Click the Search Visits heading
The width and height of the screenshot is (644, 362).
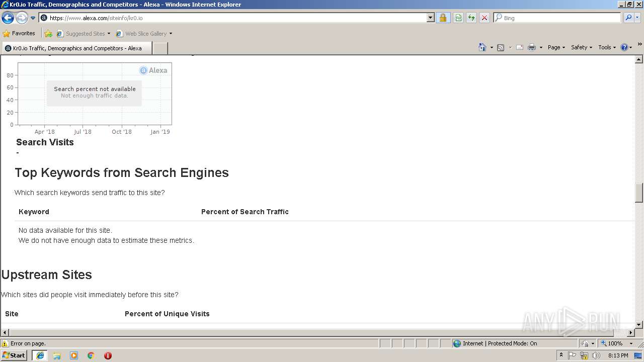pos(45,142)
